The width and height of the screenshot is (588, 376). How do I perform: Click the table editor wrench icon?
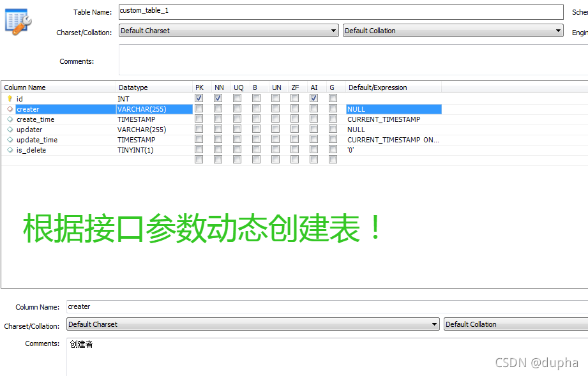18,22
